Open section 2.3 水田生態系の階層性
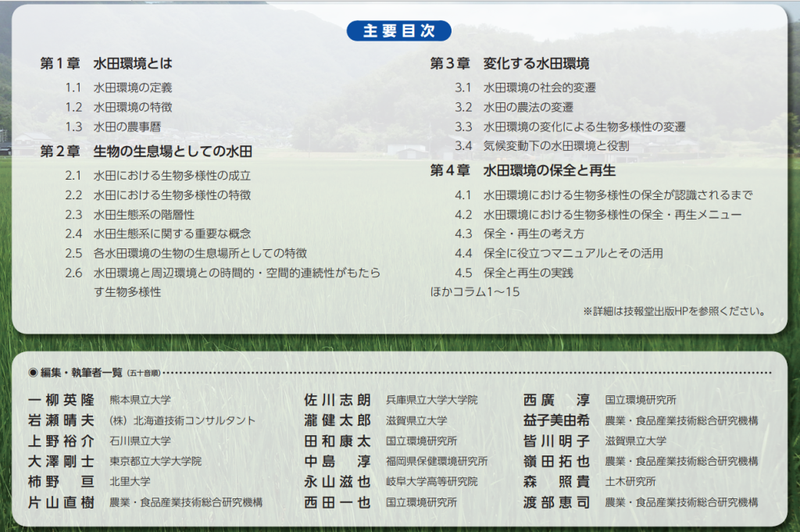 pyautogui.click(x=144, y=214)
